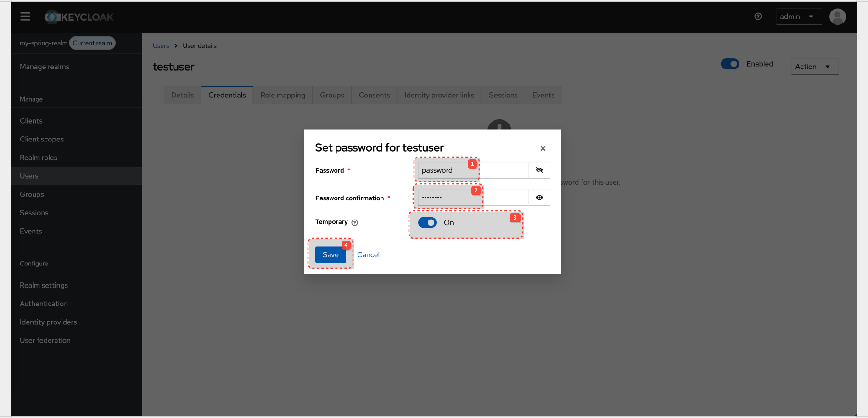Navigate to Realm settings in the sidebar

tap(44, 285)
